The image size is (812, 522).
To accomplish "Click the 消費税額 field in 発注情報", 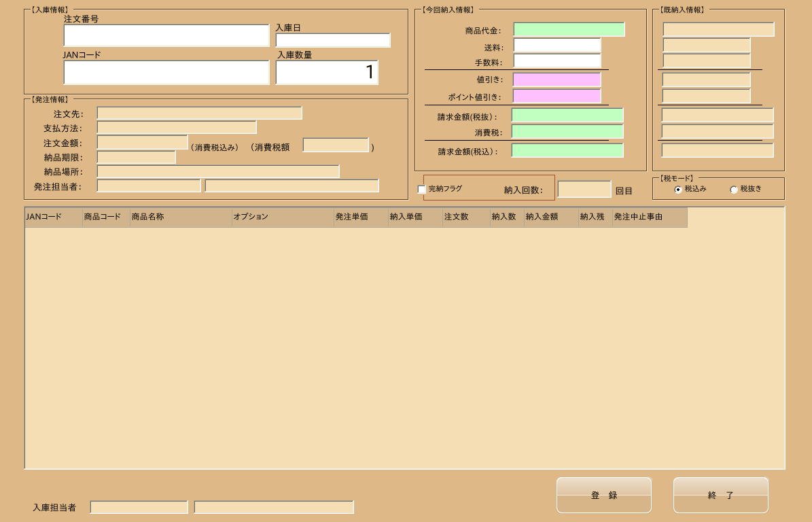I will [x=336, y=145].
